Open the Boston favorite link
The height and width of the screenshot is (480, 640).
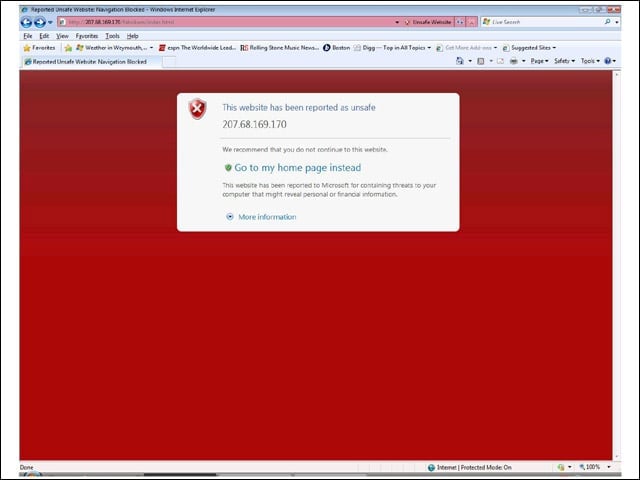[x=337, y=48]
